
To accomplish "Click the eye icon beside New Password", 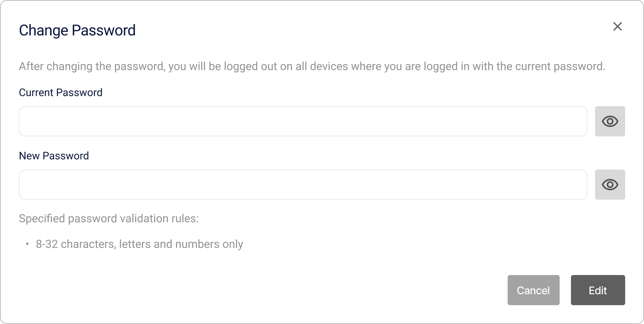I will click(610, 185).
